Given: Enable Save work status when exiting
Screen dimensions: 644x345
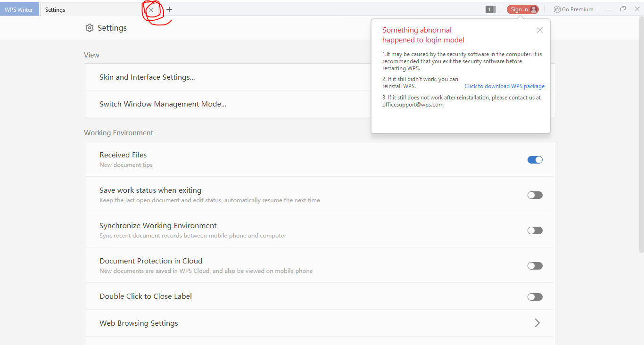Looking at the screenshot, I should pos(535,195).
